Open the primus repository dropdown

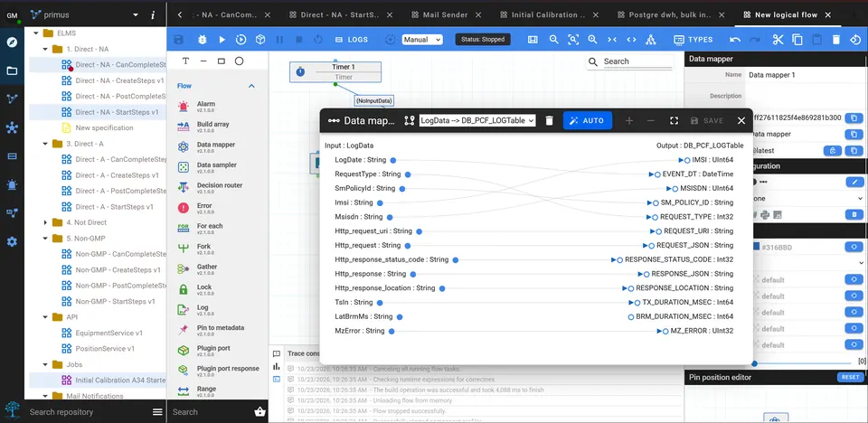click(136, 15)
